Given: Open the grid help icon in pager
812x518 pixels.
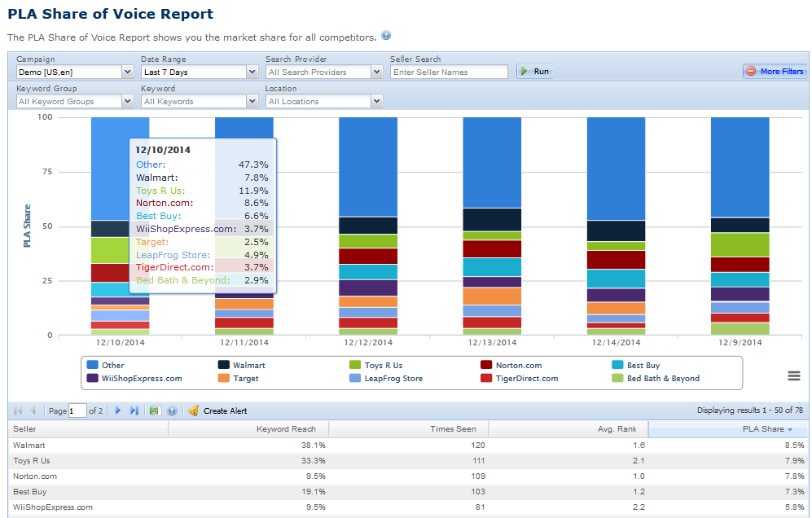Looking at the screenshot, I should pyautogui.click(x=172, y=410).
